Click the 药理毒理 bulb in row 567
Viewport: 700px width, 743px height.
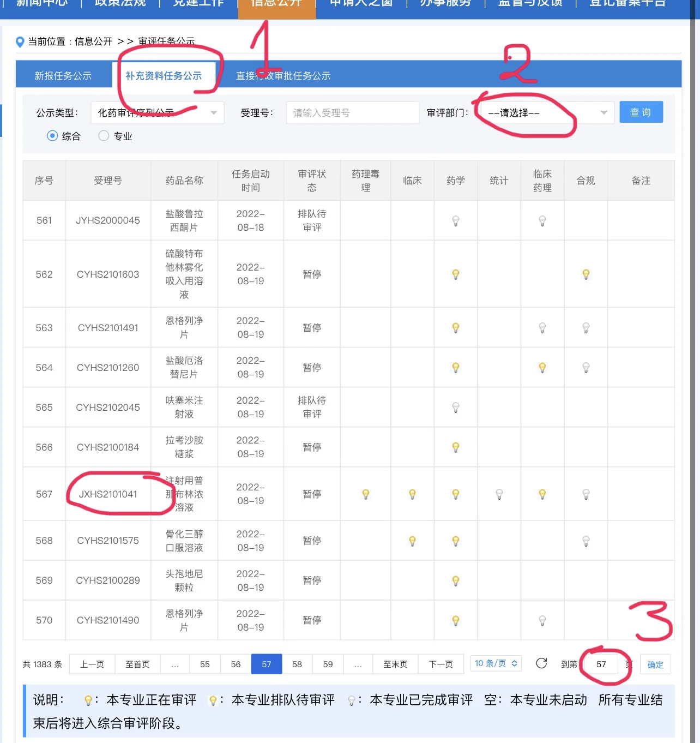pyautogui.click(x=366, y=494)
